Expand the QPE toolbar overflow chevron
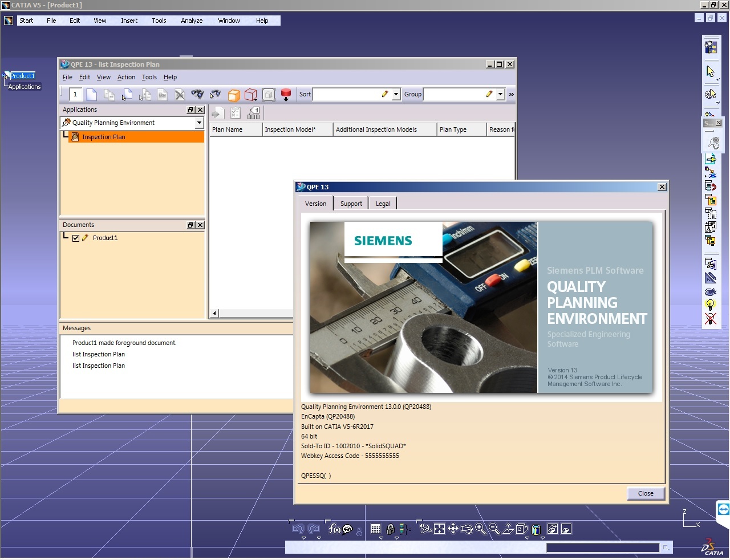This screenshot has height=560, width=730. 511,94
